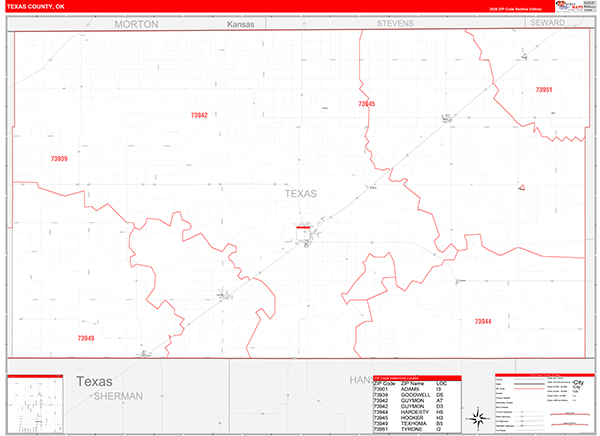
Task: Select the ADAMS row in index table
Action: pyautogui.click(x=417, y=389)
